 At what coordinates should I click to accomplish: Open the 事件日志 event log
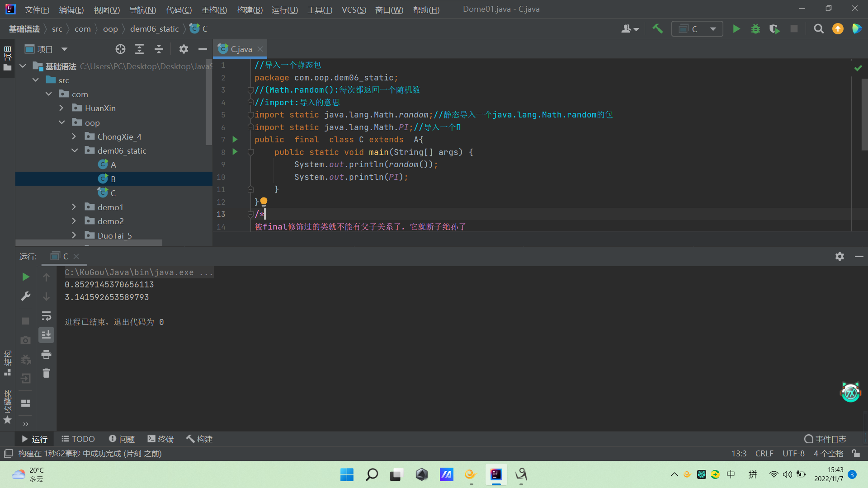tap(825, 439)
